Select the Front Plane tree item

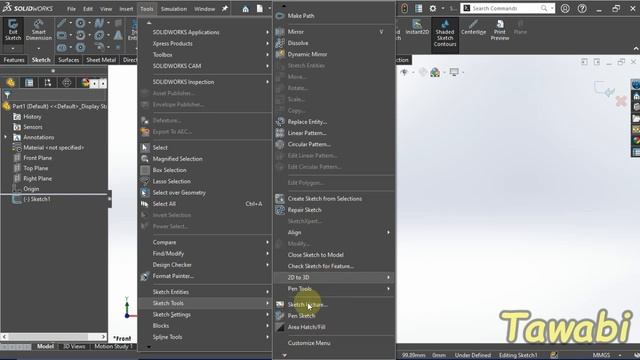click(x=37, y=158)
